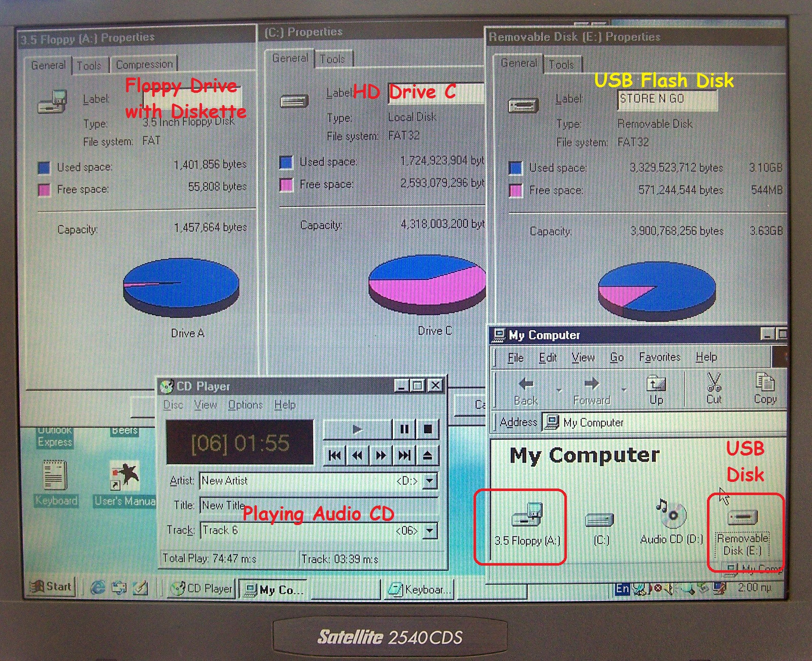Switch to Tools tab in Floppy Properties
The image size is (812, 661).
pyautogui.click(x=89, y=65)
